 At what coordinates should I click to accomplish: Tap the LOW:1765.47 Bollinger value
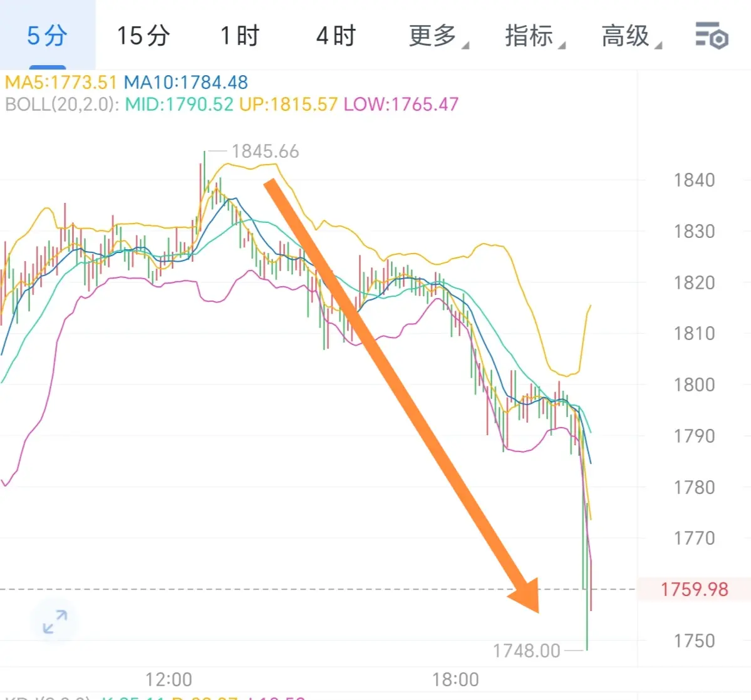tap(401, 104)
